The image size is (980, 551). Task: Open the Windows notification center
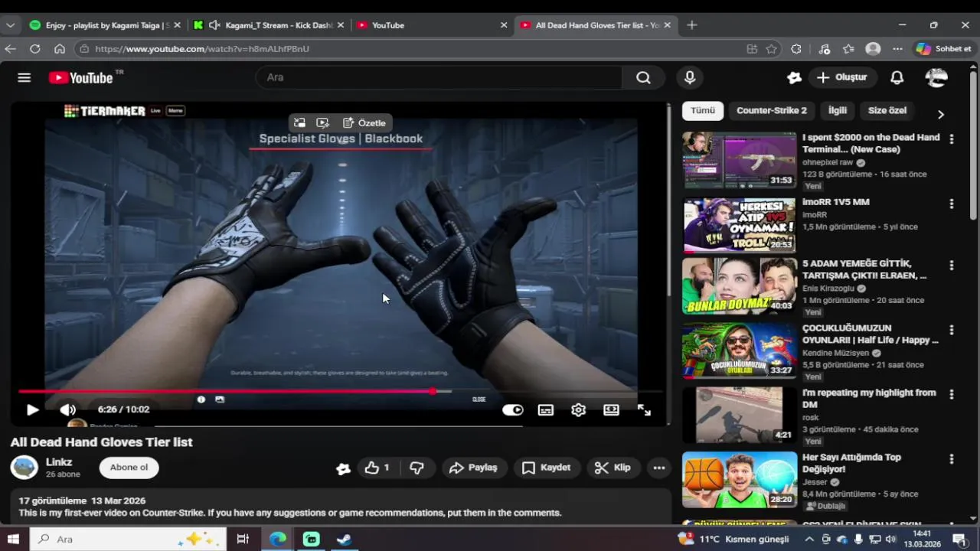point(959,539)
